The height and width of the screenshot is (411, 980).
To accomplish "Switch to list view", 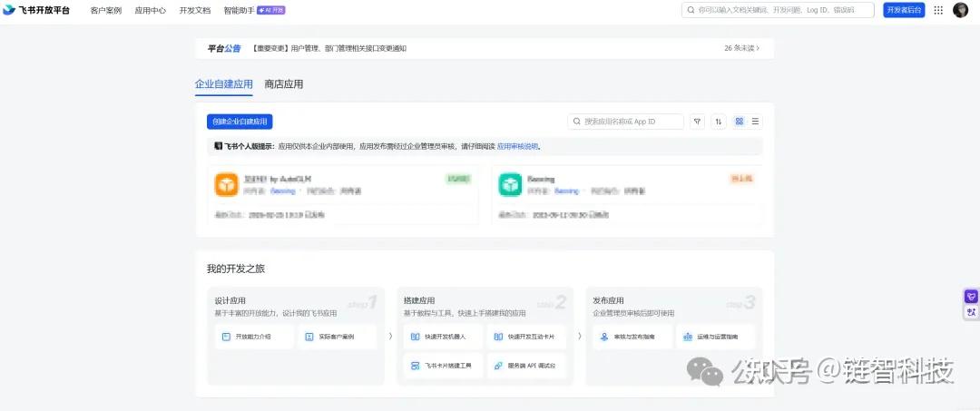I will point(755,122).
